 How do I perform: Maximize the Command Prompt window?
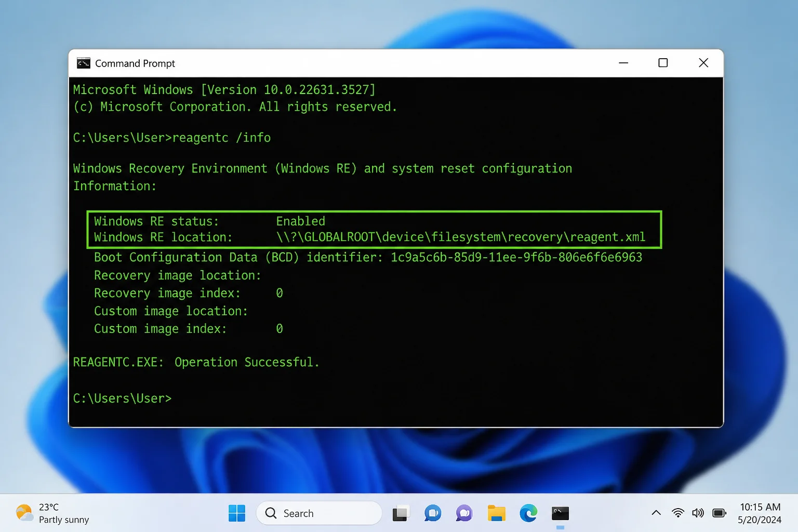click(x=663, y=63)
